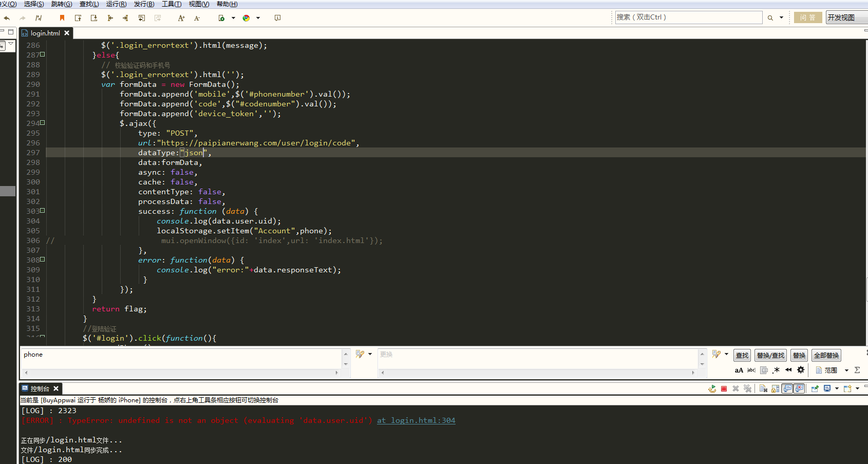The width and height of the screenshot is (868, 464).
Task: Stop the console with red square icon
Action: click(x=724, y=389)
